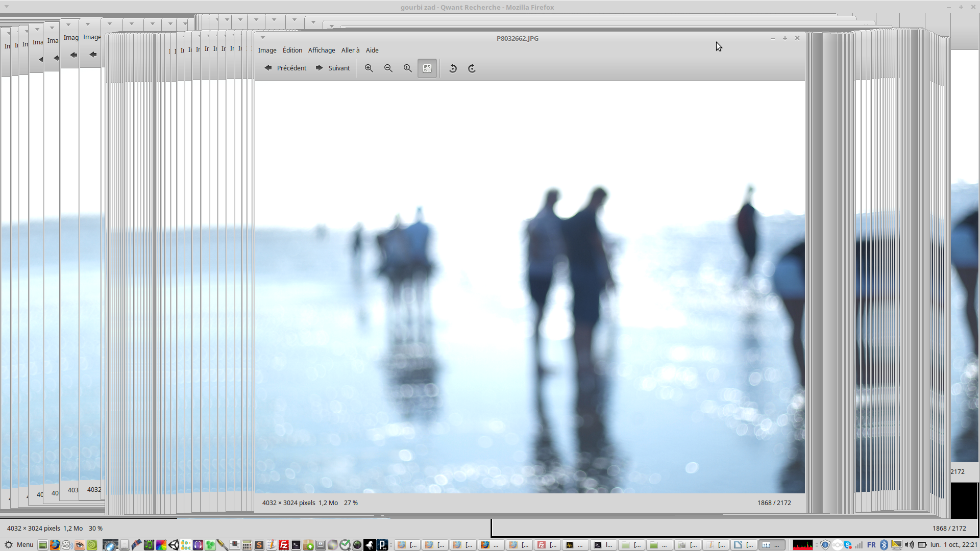The image size is (980, 551).
Task: Rotate image clockwise
Action: pyautogui.click(x=472, y=68)
